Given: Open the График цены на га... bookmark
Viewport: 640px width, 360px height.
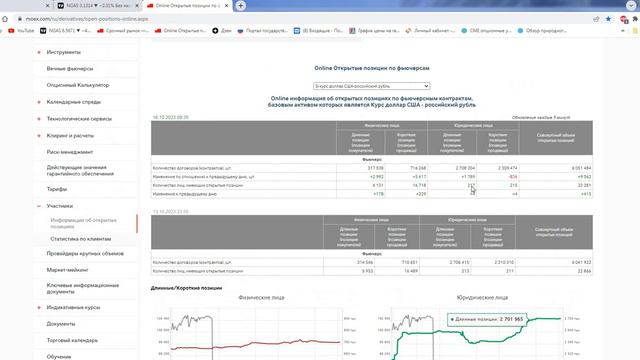Looking at the screenshot, I should pyautogui.click(x=374, y=31).
